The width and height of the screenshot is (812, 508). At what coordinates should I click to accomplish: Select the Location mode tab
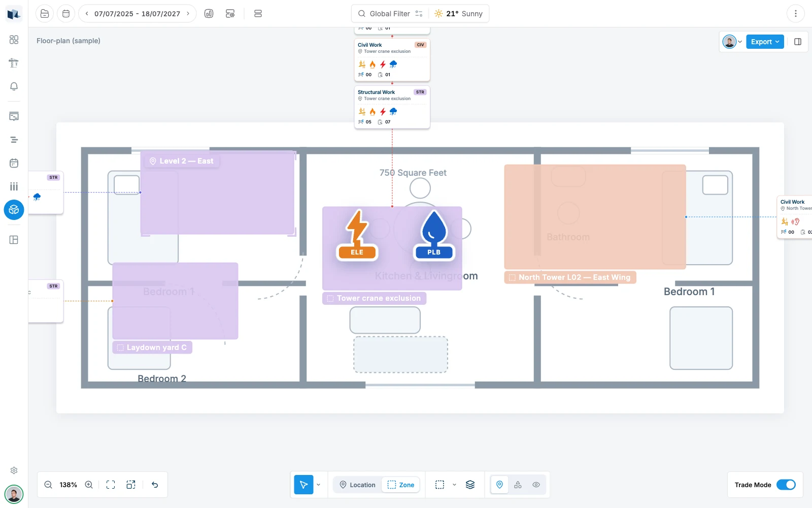coord(357,485)
